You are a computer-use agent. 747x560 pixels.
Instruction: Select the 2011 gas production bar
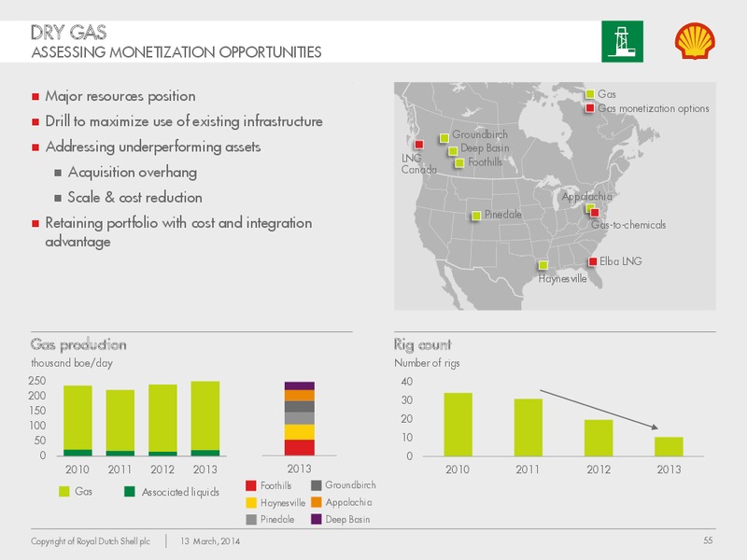120,423
